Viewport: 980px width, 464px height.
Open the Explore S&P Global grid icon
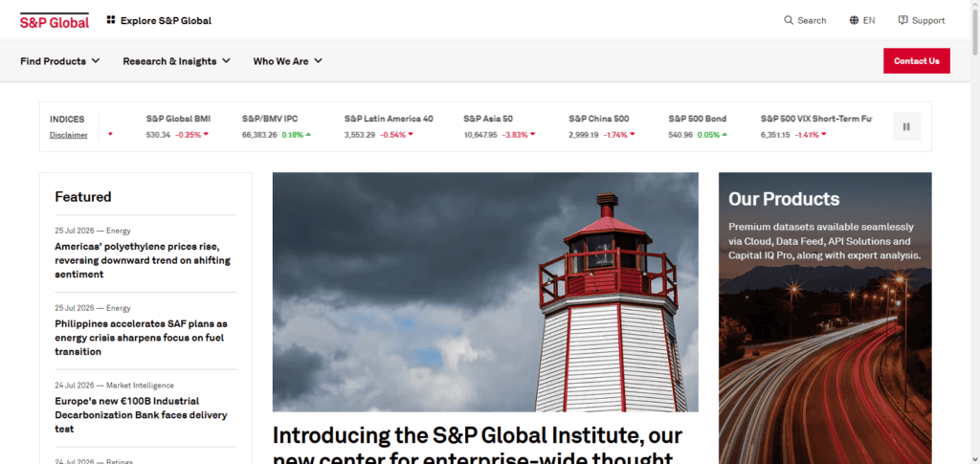111,20
